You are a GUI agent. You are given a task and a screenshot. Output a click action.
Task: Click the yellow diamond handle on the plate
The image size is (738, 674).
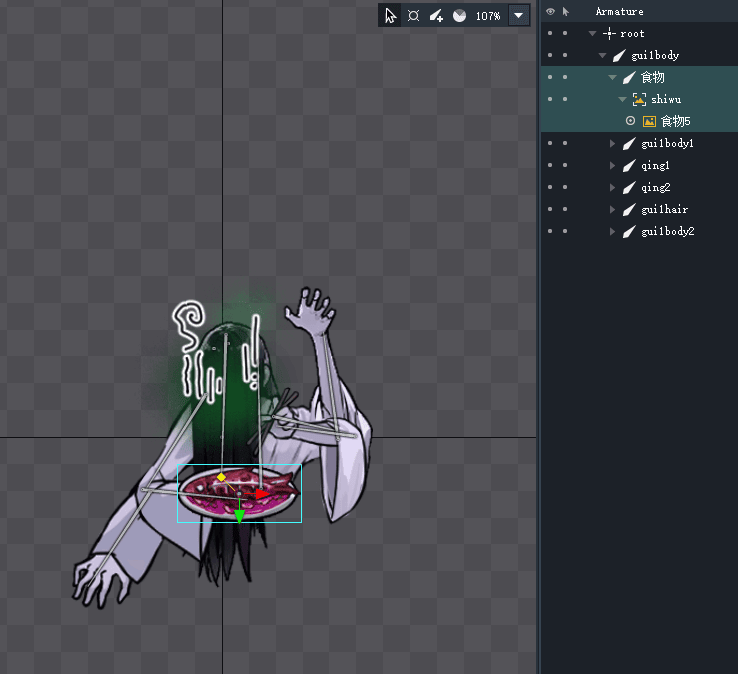[x=221, y=478]
